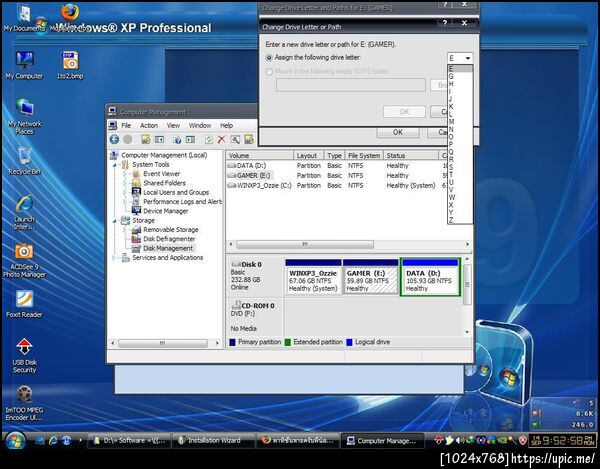Open My Computer desktop icon
The height and width of the screenshot is (469, 600).
pos(24,65)
